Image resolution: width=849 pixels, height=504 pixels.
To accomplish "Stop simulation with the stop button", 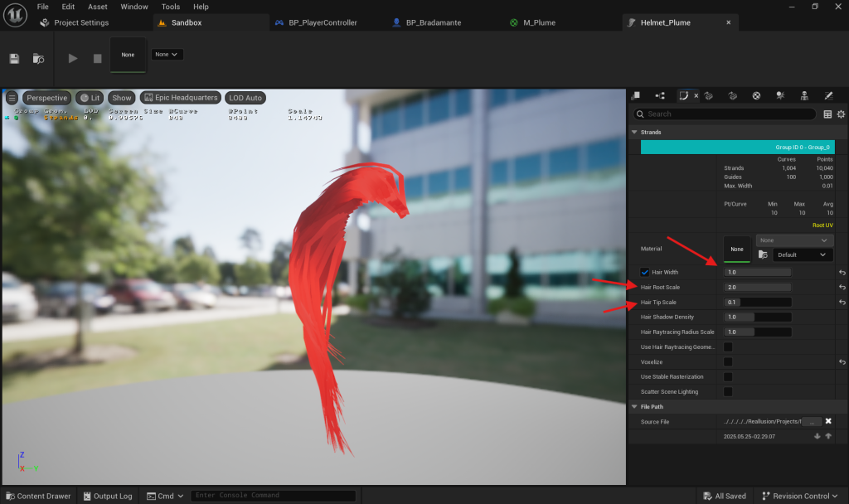I will coord(98,59).
